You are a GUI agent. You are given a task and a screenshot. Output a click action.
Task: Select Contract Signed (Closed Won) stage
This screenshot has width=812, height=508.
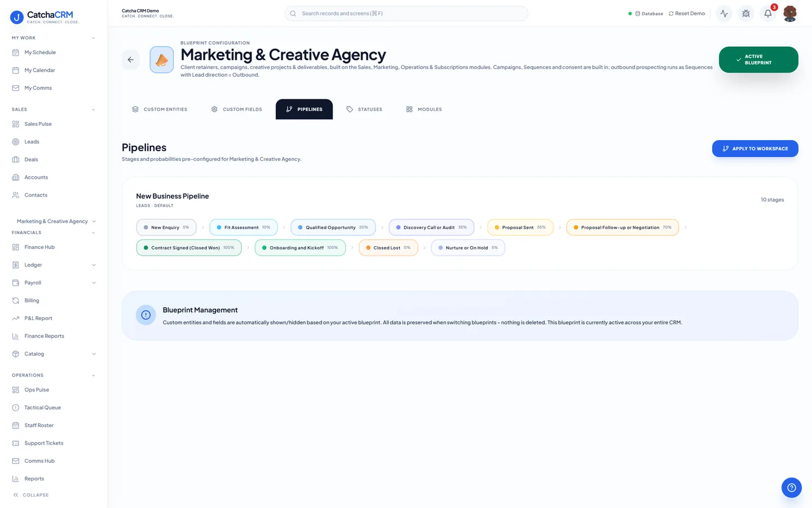click(189, 248)
